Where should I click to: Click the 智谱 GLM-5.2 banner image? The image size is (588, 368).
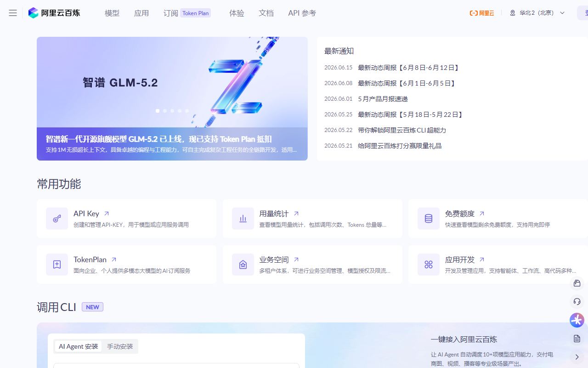click(172, 82)
